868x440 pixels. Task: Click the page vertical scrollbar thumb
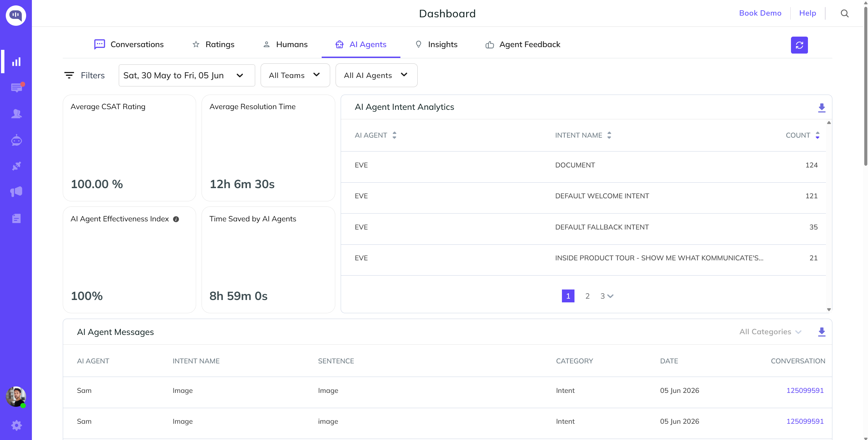[865, 85]
